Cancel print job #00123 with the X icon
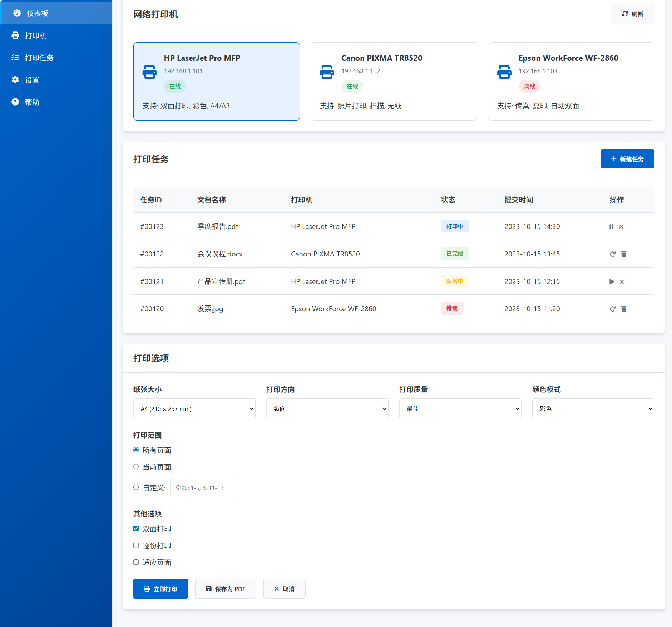Image resolution: width=672 pixels, height=627 pixels. [x=621, y=227]
